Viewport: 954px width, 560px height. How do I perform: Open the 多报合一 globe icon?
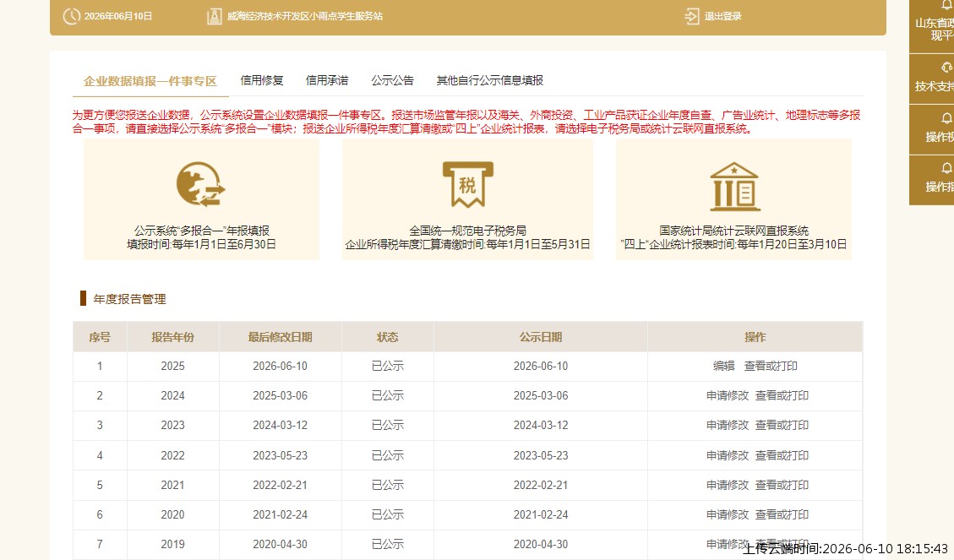click(201, 184)
